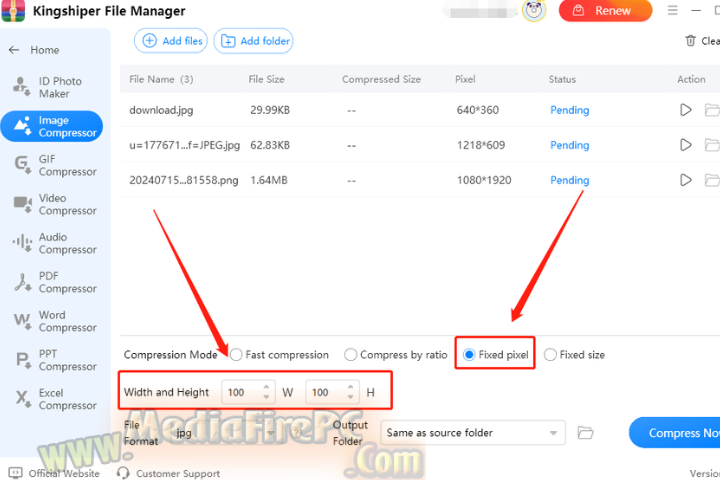Click the 1.64MB file size value
Image resolution: width=720 pixels, height=480 pixels.
(269, 180)
